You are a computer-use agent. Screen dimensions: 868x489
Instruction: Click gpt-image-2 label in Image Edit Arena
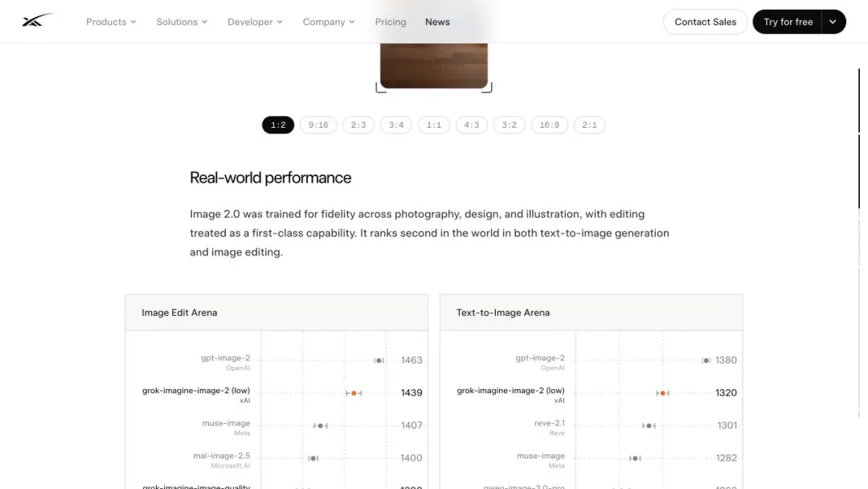tap(225, 358)
